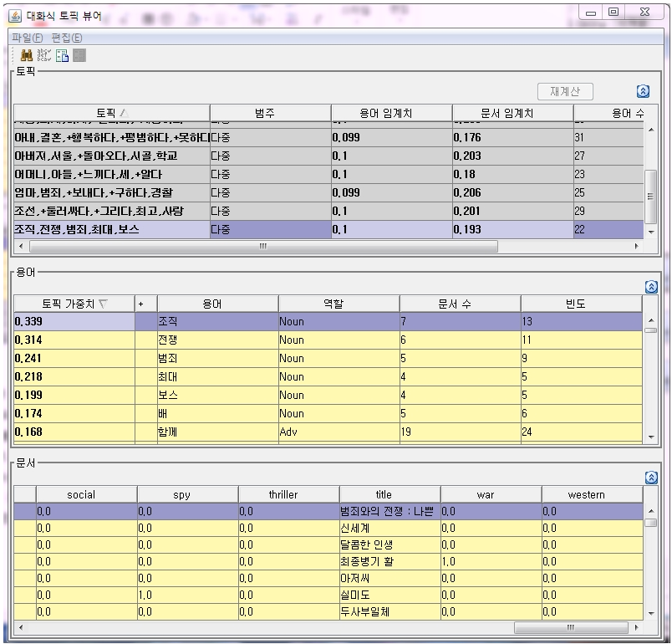
Task: Collapse the 용어 panel with chevron icon
Action: coord(651,287)
